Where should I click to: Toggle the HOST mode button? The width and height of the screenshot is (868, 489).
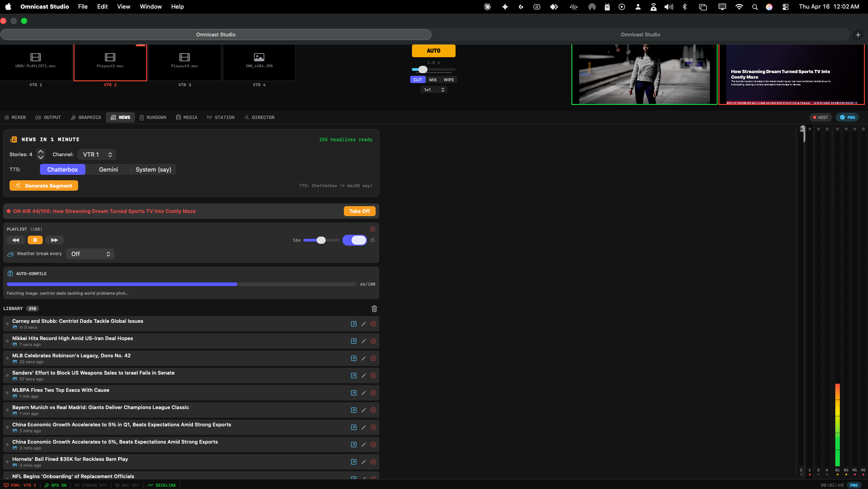820,118
